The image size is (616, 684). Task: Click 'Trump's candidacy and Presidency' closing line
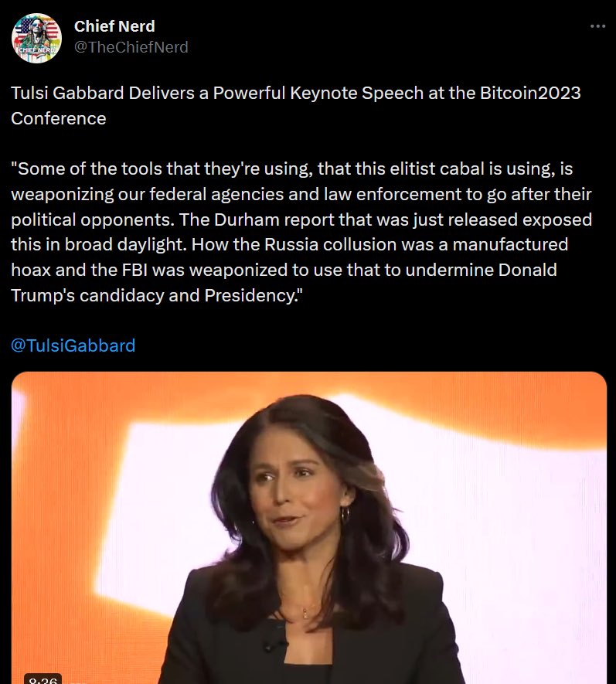coord(156,296)
